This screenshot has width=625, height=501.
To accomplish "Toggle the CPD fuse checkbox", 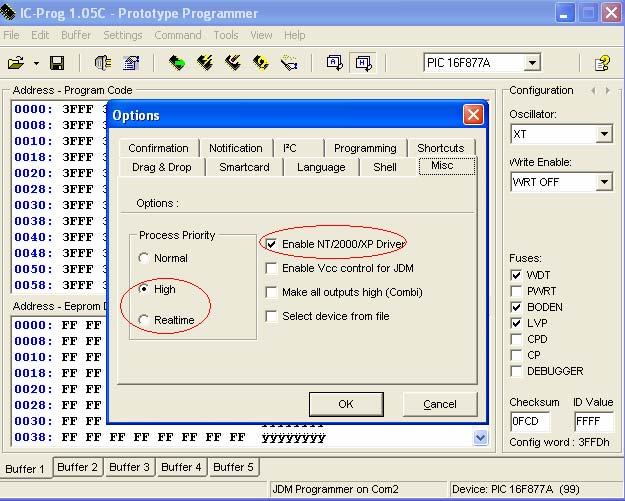I will tap(516, 340).
